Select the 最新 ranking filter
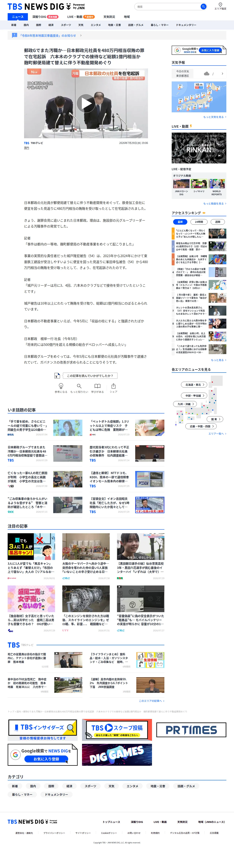Screen dimensions: 234x868 coord(180,222)
